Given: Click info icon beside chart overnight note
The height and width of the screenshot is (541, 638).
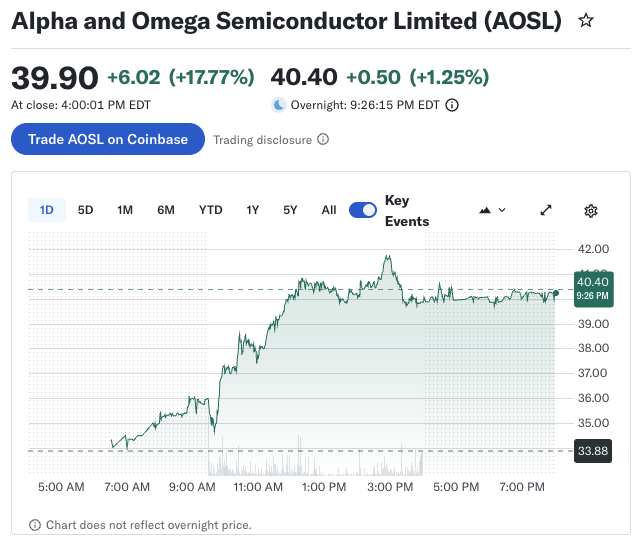Looking at the screenshot, I should [35, 525].
